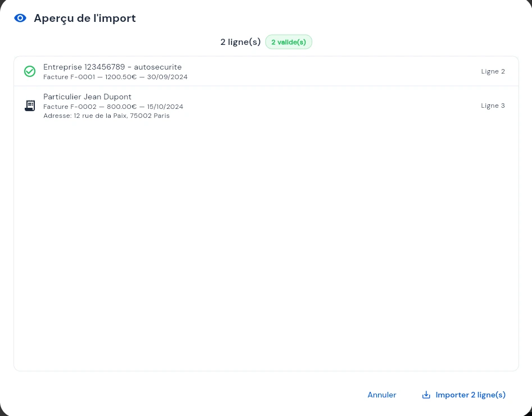The width and height of the screenshot is (532, 416).
Task: Click the "Ligne 3" label on the right
Action: click(x=493, y=106)
